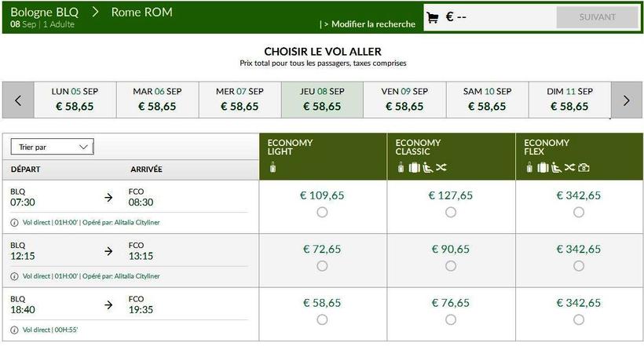The image size is (644, 350).
Task: Click info icon for 07:30 flight
Action: (x=15, y=223)
